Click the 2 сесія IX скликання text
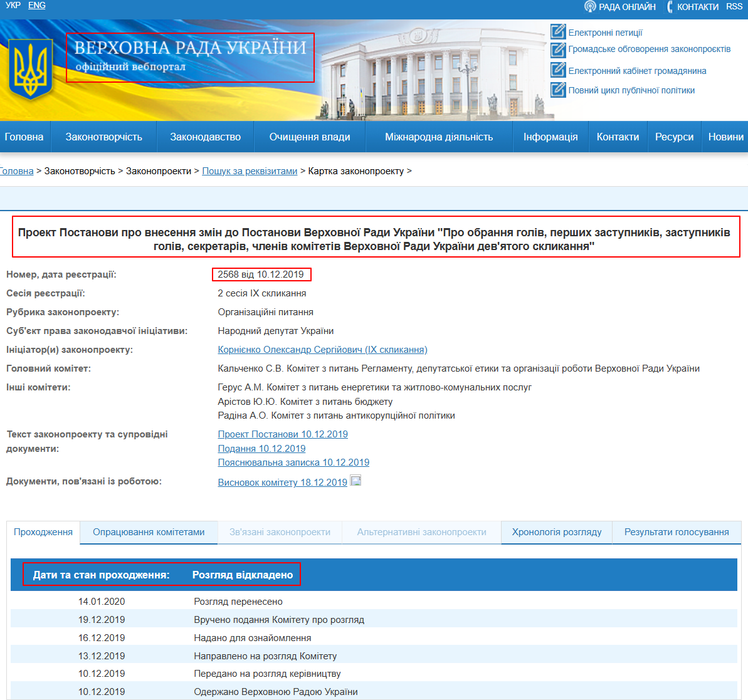 (262, 293)
